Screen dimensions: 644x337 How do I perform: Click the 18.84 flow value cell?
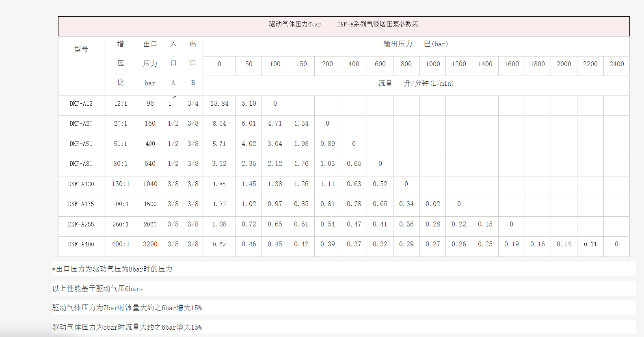[x=219, y=104]
